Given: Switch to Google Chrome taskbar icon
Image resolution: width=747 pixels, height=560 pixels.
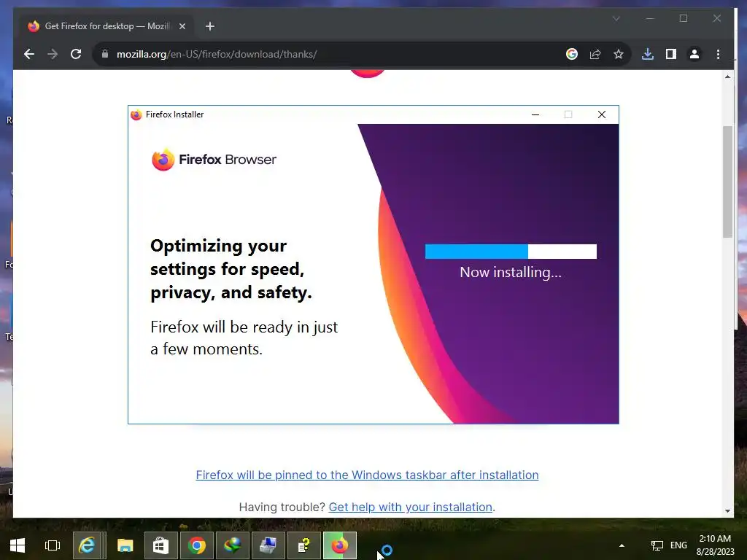Looking at the screenshot, I should (x=196, y=545).
